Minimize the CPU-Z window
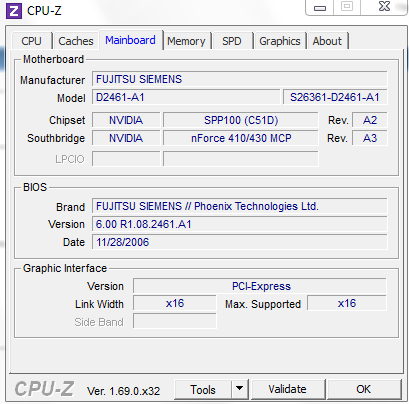Image resolution: width=409 pixels, height=404 pixels. pyautogui.click(x=320, y=7)
